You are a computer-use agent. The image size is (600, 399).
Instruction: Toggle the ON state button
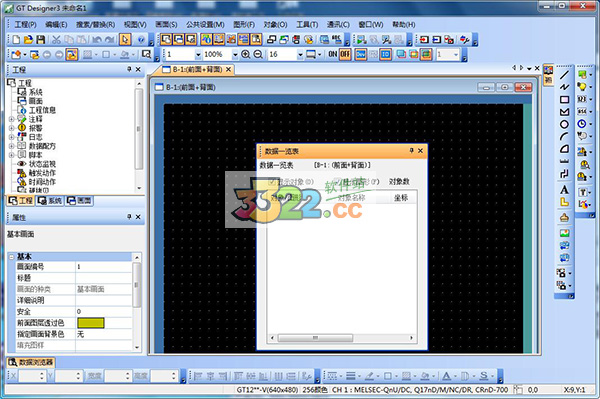point(333,54)
